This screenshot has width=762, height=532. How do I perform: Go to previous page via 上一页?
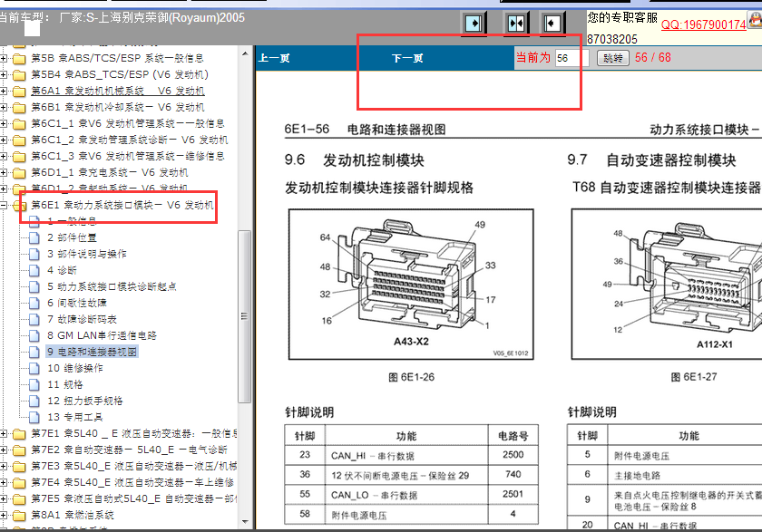(274, 58)
